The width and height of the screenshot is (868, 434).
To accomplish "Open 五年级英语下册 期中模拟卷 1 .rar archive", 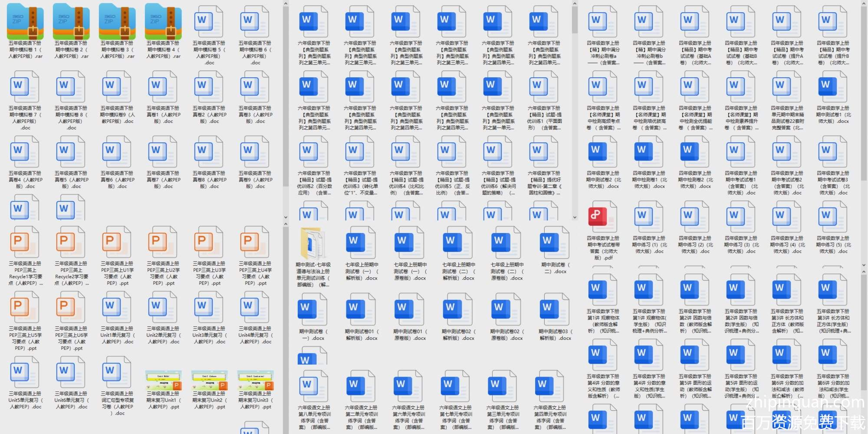I will pos(25,22).
